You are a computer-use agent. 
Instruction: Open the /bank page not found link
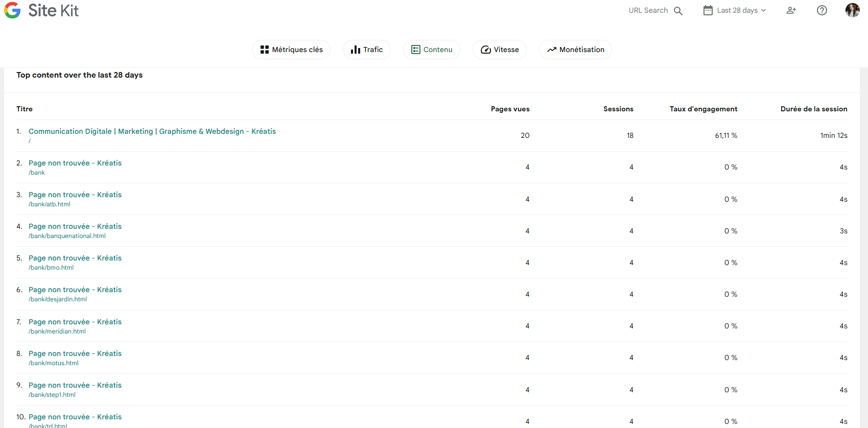[x=75, y=163]
